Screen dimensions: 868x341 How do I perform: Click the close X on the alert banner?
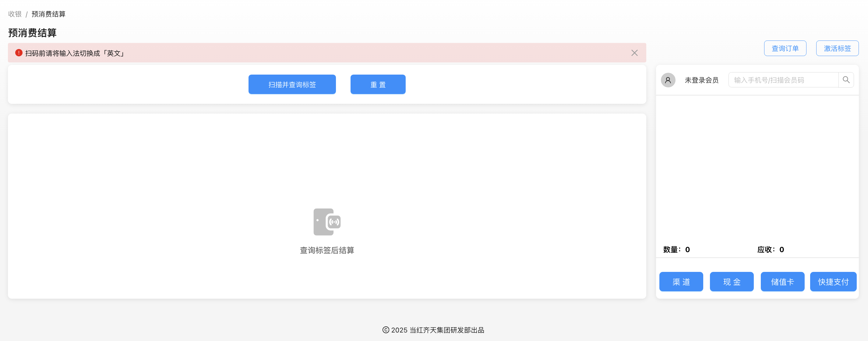click(634, 53)
